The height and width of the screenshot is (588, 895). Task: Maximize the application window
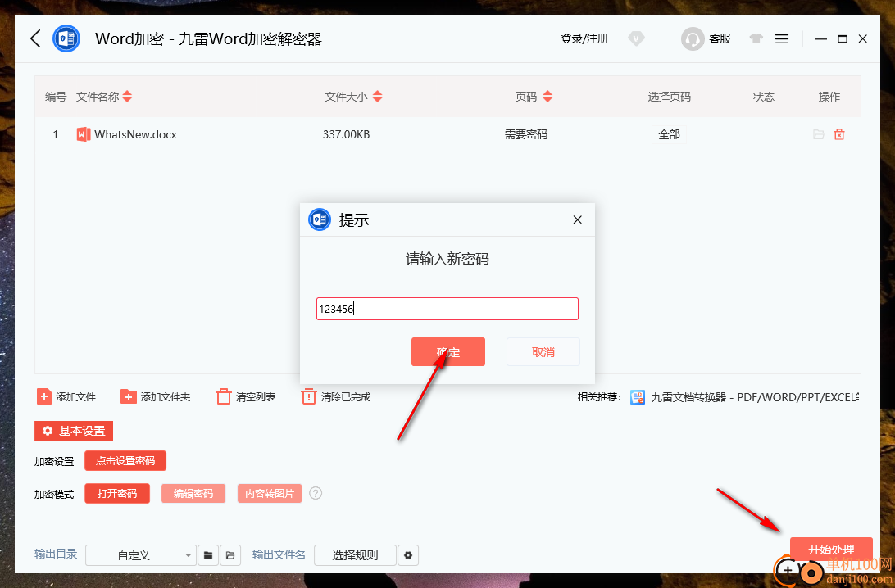click(x=843, y=38)
